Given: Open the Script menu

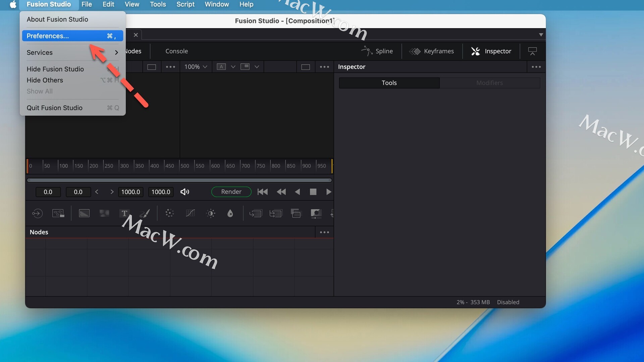Looking at the screenshot, I should coord(185,4).
